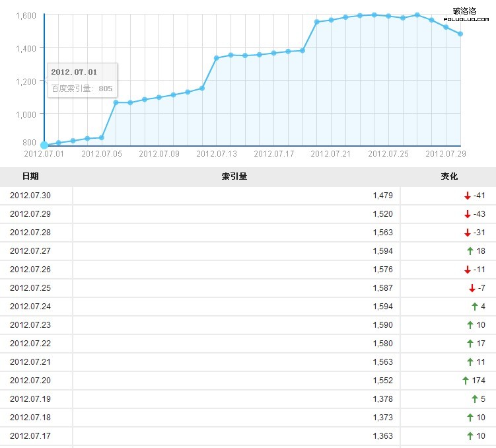Click green up arrow in 2012.07.27 row

pyautogui.click(x=470, y=251)
